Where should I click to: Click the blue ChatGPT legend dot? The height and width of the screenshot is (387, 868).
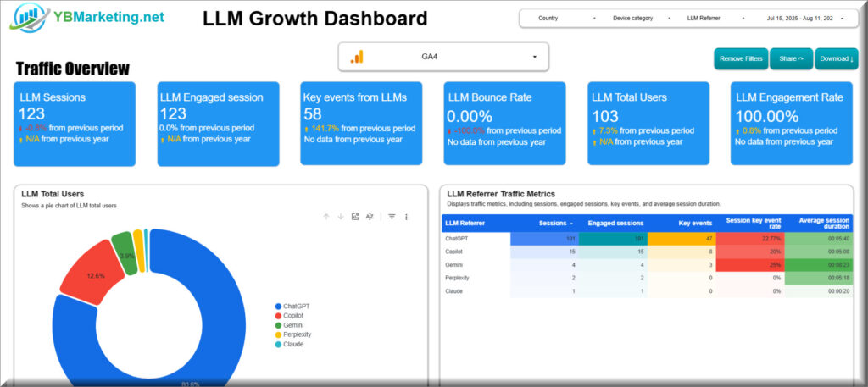click(x=278, y=307)
